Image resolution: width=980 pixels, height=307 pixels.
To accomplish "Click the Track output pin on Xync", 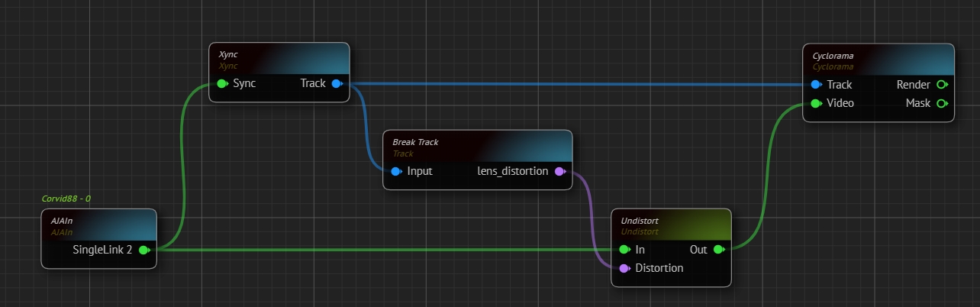I will click(337, 84).
